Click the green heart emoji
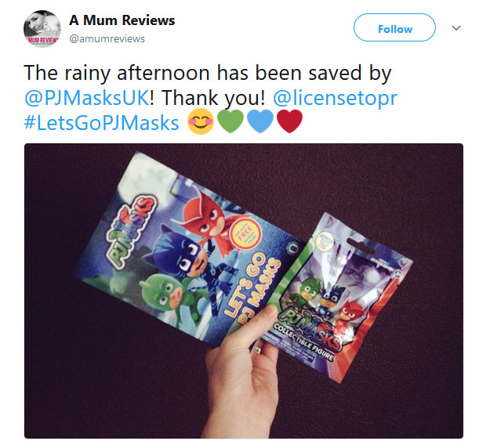The height and width of the screenshot is (448, 486). point(230,121)
